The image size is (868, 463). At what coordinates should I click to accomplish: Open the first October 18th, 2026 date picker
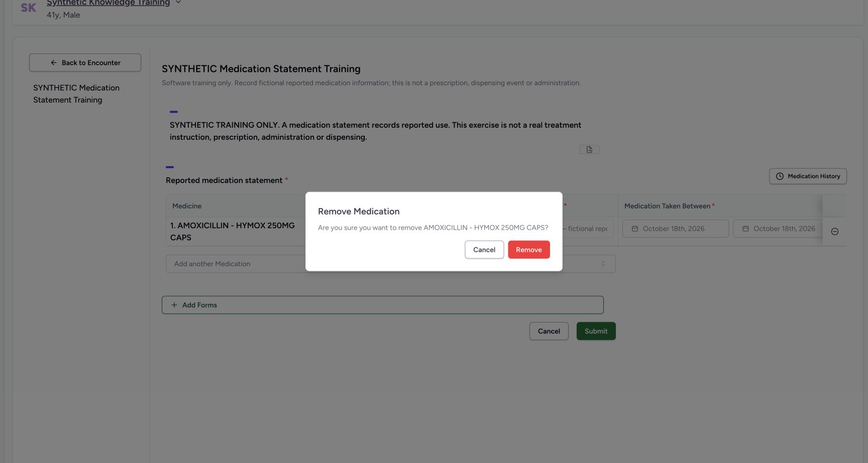click(x=676, y=229)
